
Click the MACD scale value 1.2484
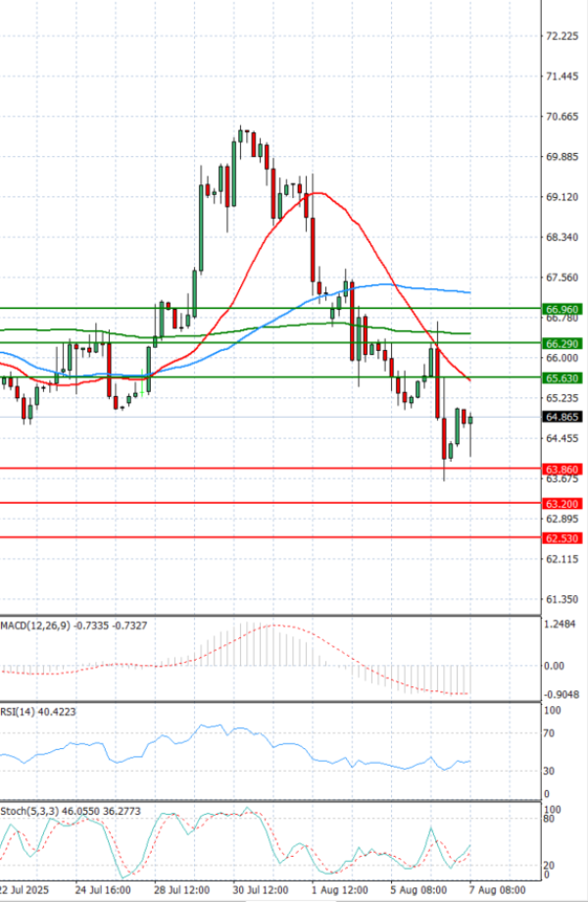coord(560,625)
